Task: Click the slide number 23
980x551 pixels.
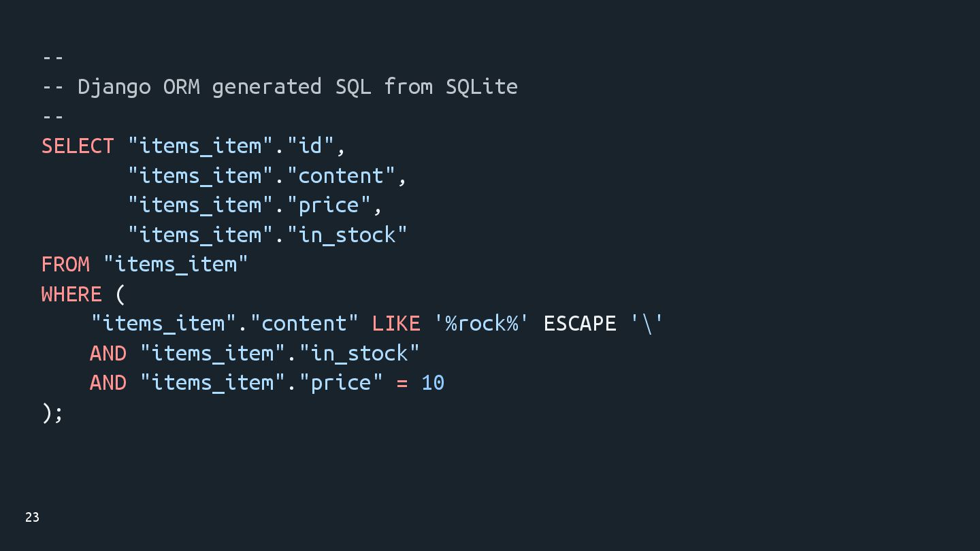Action: (32, 518)
